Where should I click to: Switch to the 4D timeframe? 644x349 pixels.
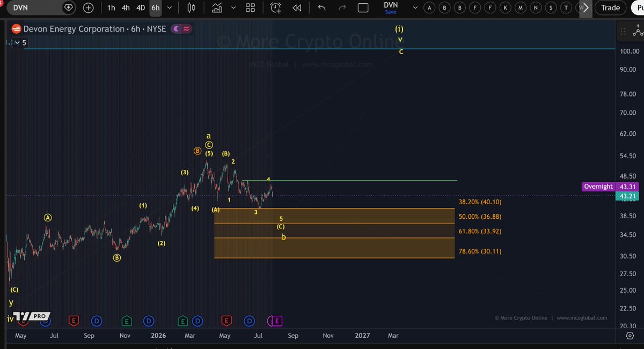tap(141, 8)
